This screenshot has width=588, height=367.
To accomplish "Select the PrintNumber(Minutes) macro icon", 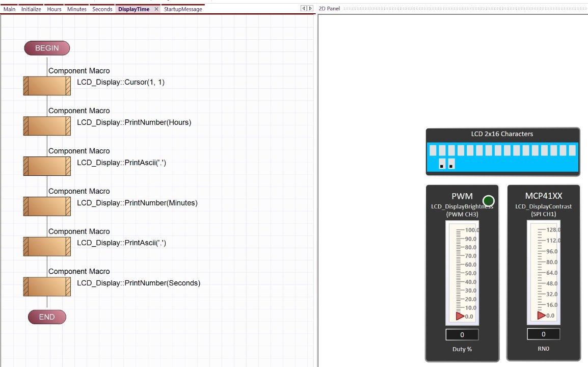I will point(47,206).
